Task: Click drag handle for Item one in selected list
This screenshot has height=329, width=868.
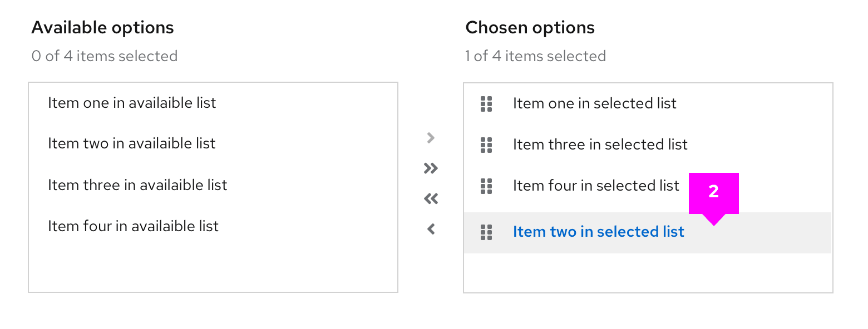Action: [486, 104]
